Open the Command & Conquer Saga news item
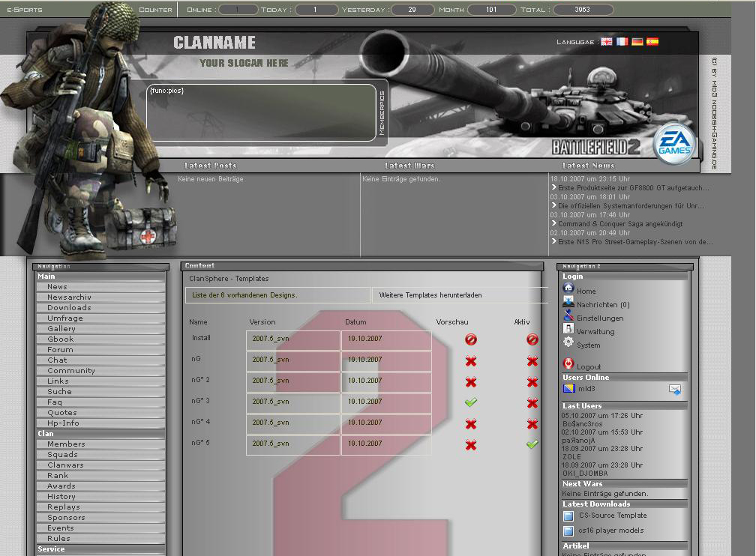 click(619, 224)
